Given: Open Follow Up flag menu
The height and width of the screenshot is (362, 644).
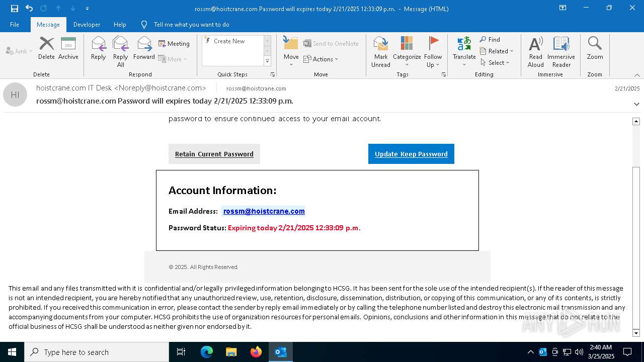Looking at the screenshot, I should click(433, 52).
